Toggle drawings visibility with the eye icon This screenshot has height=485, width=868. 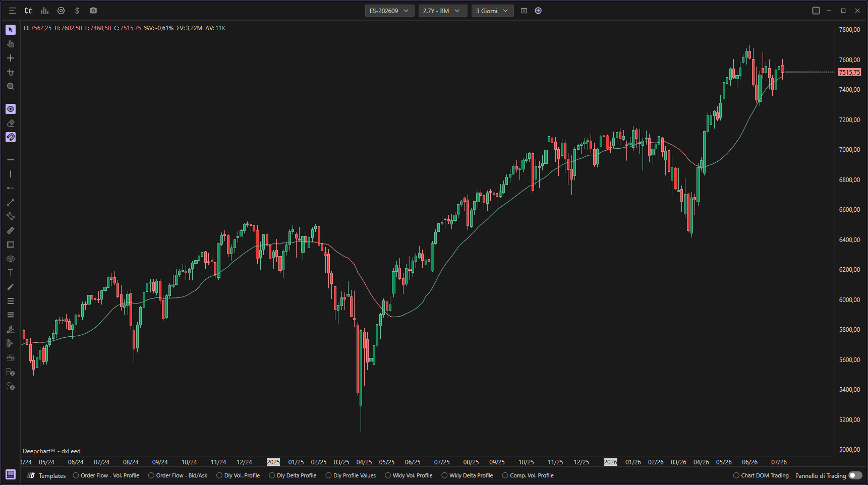[11, 109]
